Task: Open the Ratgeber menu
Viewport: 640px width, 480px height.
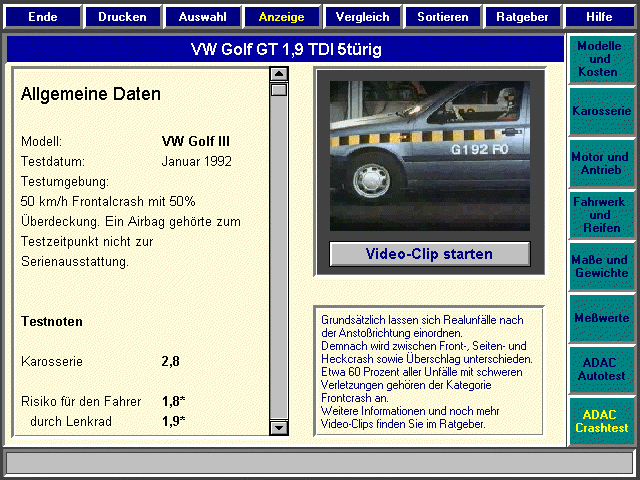Action: point(522,17)
